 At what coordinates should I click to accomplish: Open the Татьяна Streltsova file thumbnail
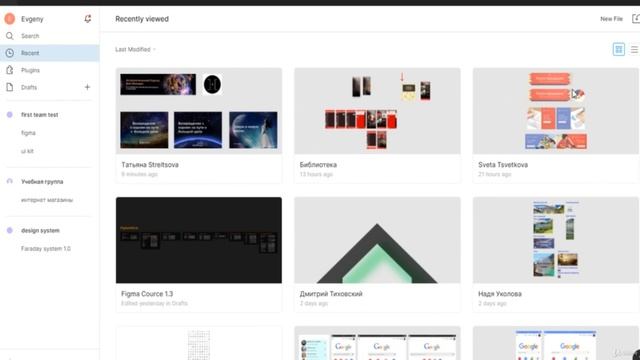coord(199,111)
